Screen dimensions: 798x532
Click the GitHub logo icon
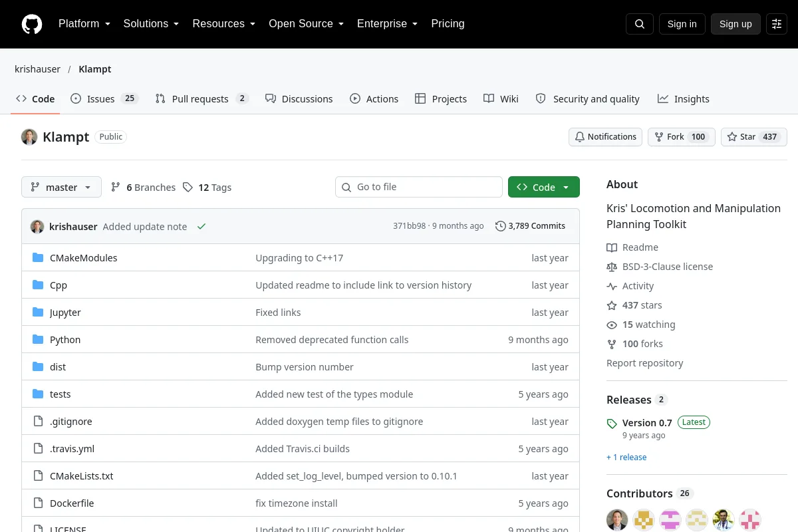(x=32, y=24)
